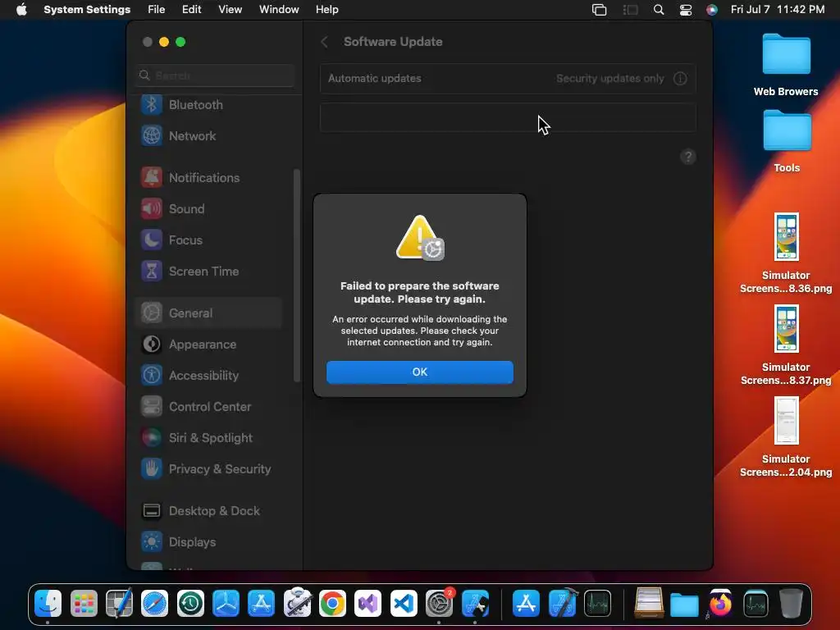Open Launchpad from the Dock

pyautogui.click(x=84, y=604)
